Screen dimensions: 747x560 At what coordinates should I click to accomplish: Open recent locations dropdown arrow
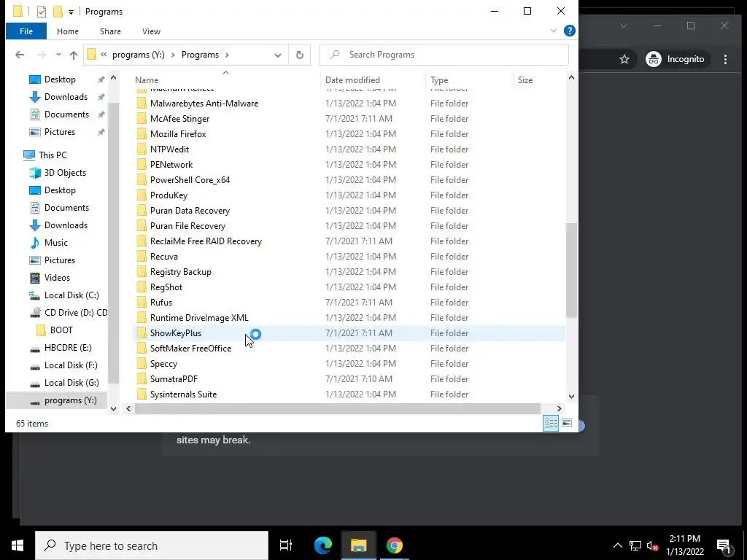point(58,55)
